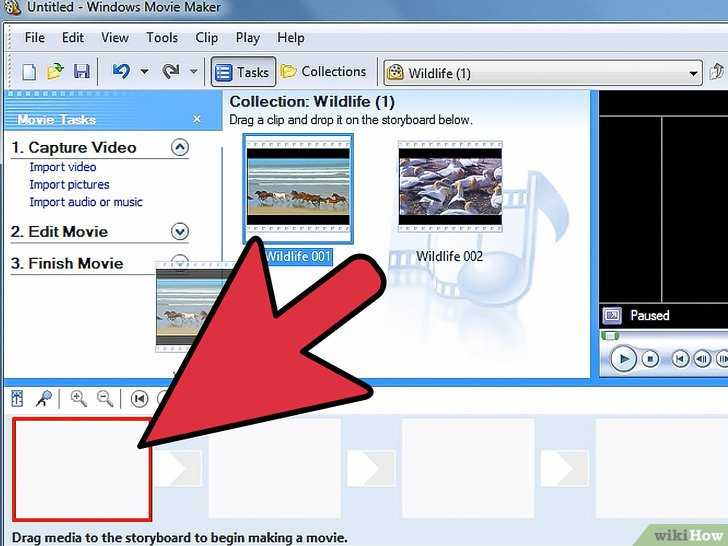Click the Import pictures link
The image size is (728, 546).
click(x=69, y=185)
